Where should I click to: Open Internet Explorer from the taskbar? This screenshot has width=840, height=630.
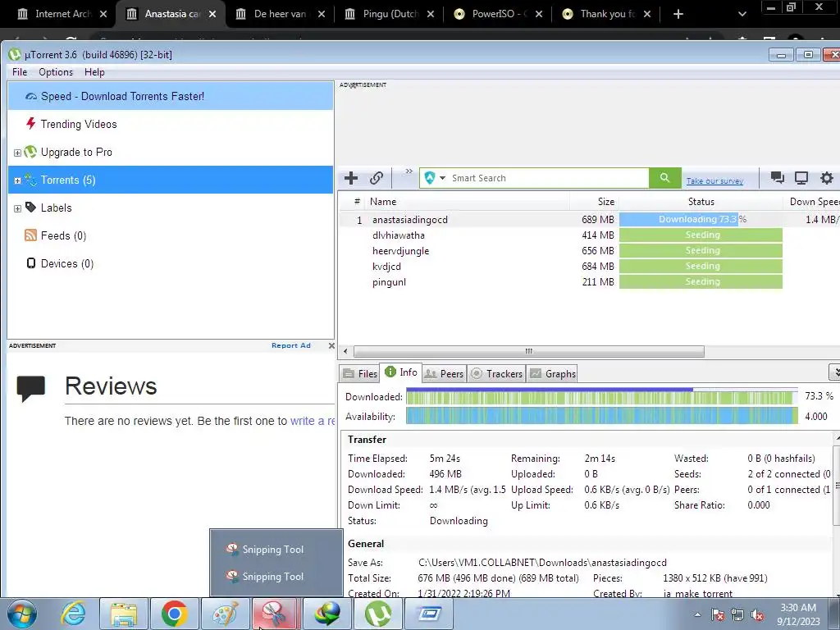(73, 614)
